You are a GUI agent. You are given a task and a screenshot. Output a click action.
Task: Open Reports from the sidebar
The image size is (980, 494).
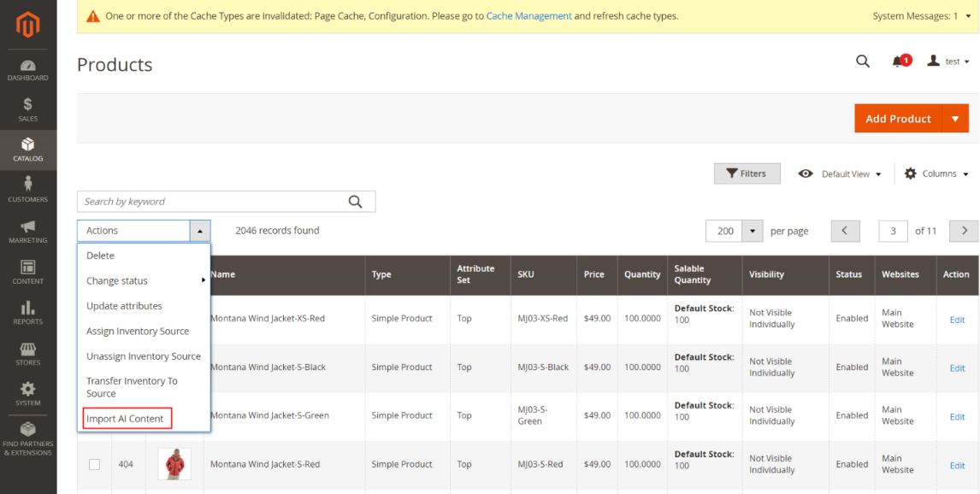[x=27, y=313]
